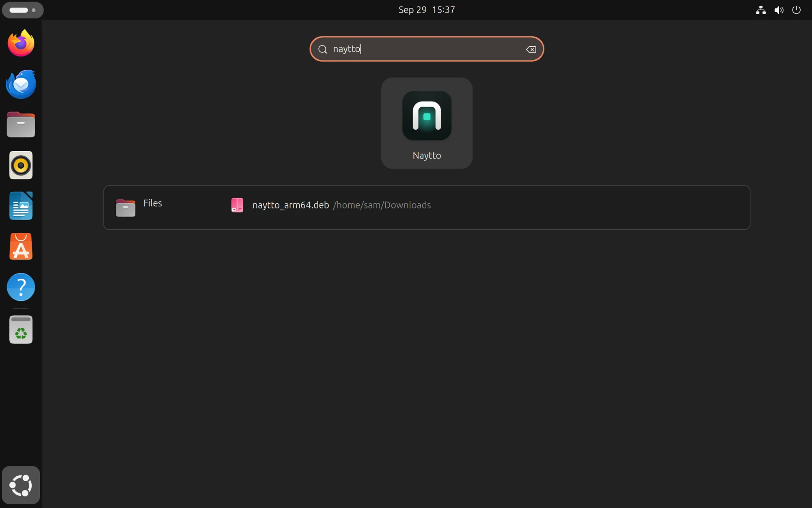The width and height of the screenshot is (812, 508).
Task: Click the magnifier icon in the search bar
Action: [x=323, y=49]
